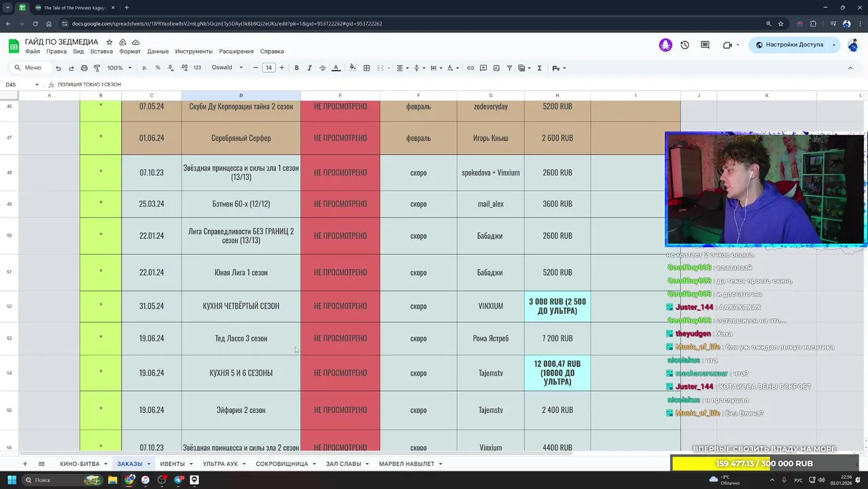868x489 pixels.
Task: Open the Данные menu
Action: click(x=158, y=52)
